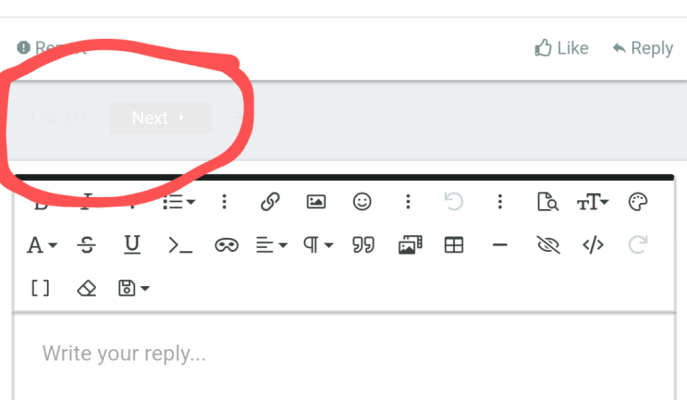Viewport: 687px width, 400px height.
Task: Insert a link with chain icon
Action: pos(270,202)
